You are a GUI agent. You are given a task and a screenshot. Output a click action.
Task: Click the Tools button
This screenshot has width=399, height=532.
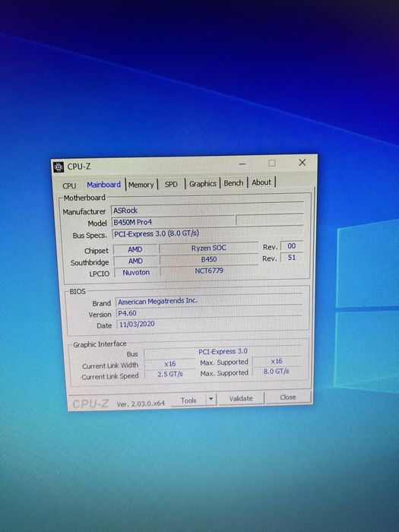pyautogui.click(x=188, y=401)
